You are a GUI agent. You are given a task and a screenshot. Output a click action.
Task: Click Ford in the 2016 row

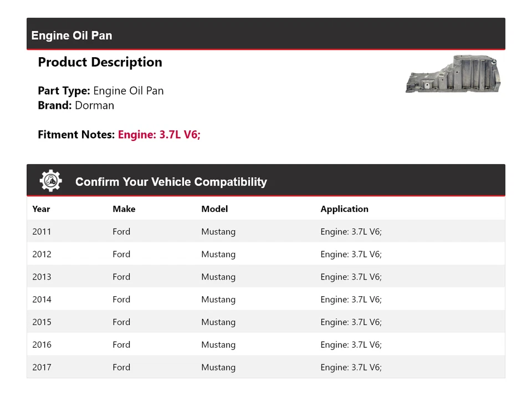pyautogui.click(x=121, y=345)
